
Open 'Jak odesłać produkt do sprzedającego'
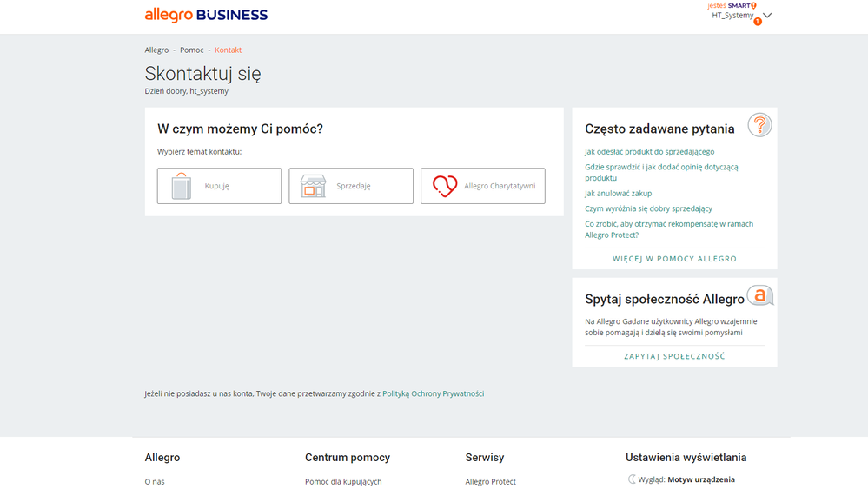649,152
